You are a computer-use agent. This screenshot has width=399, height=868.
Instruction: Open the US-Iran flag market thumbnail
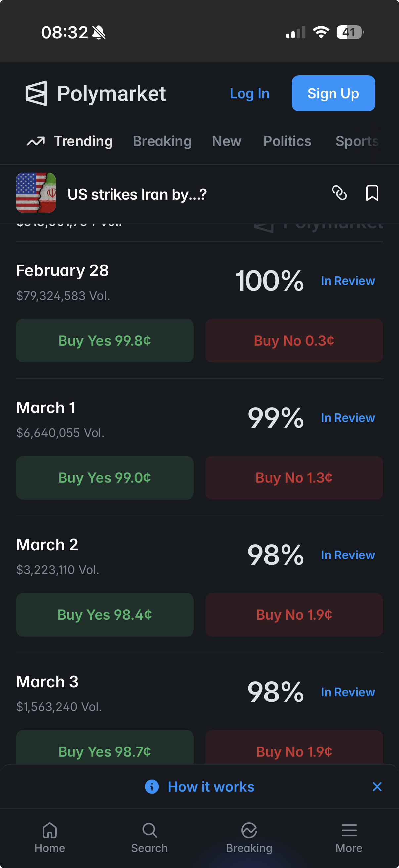pyautogui.click(x=36, y=193)
